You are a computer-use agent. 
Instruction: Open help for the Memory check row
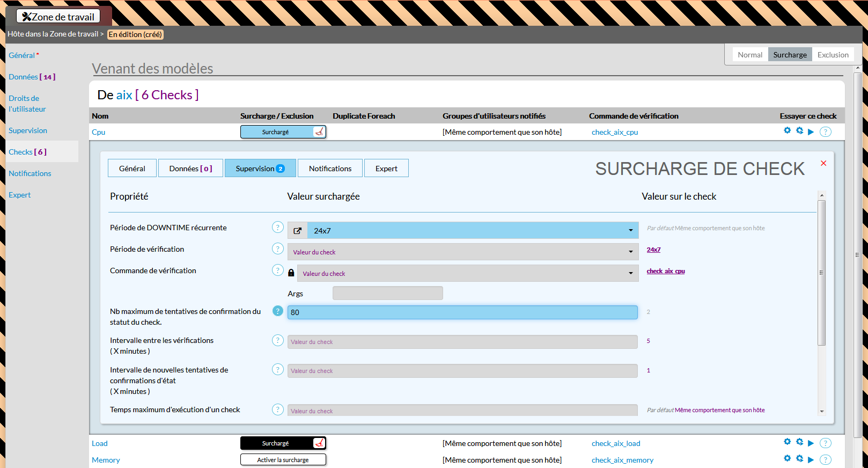pos(826,459)
